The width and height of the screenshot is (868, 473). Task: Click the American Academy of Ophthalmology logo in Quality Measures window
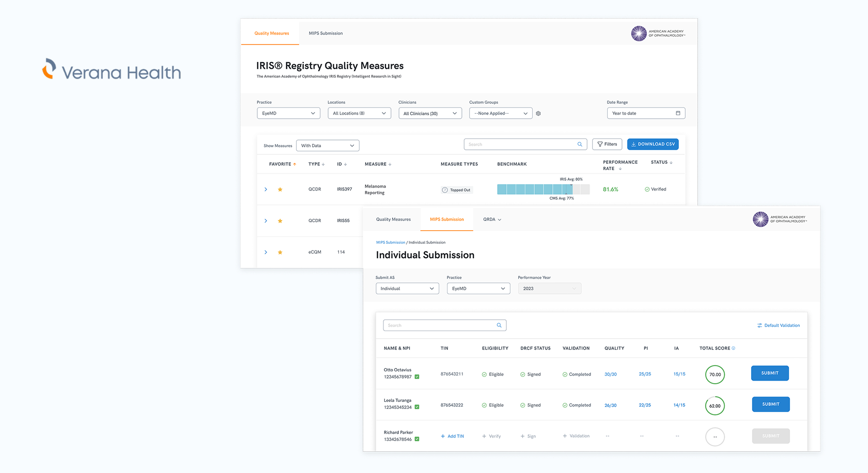pos(658,34)
